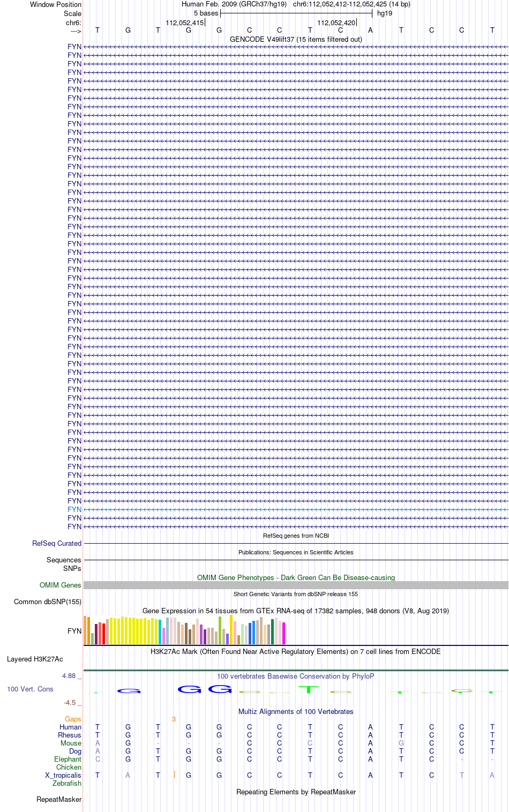This screenshot has height=812, width=509.
Task: Open Publications: Sequences in Scientific Articles title
Action: click(296, 552)
